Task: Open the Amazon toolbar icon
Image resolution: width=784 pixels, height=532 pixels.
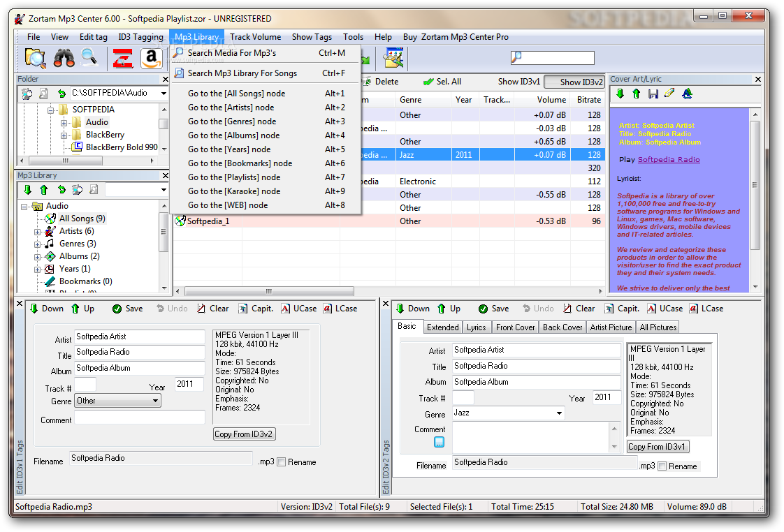Action: (x=151, y=59)
